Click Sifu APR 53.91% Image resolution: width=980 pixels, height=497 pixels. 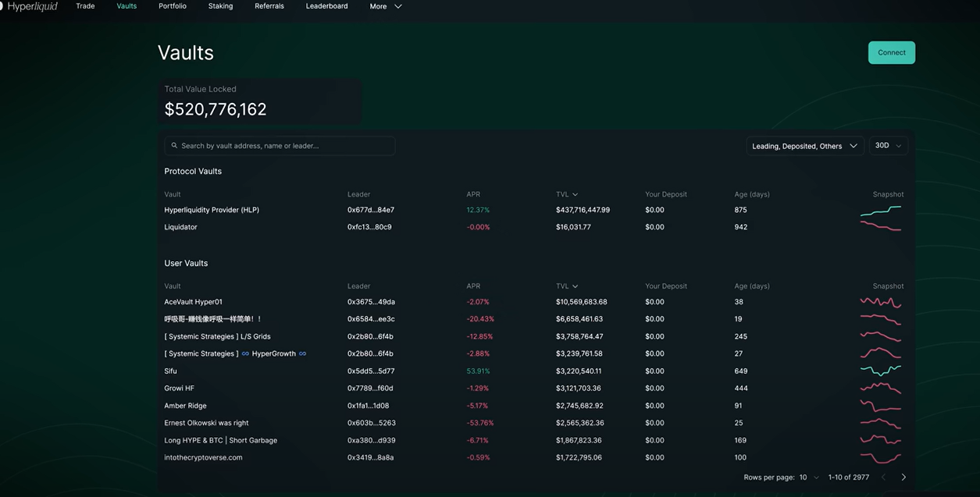[x=478, y=371]
